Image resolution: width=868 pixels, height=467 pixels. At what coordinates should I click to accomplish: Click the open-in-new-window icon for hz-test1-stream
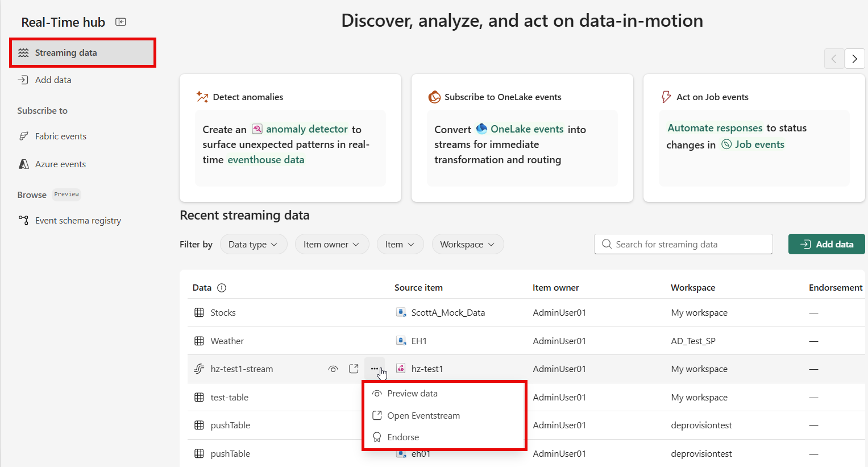point(354,369)
